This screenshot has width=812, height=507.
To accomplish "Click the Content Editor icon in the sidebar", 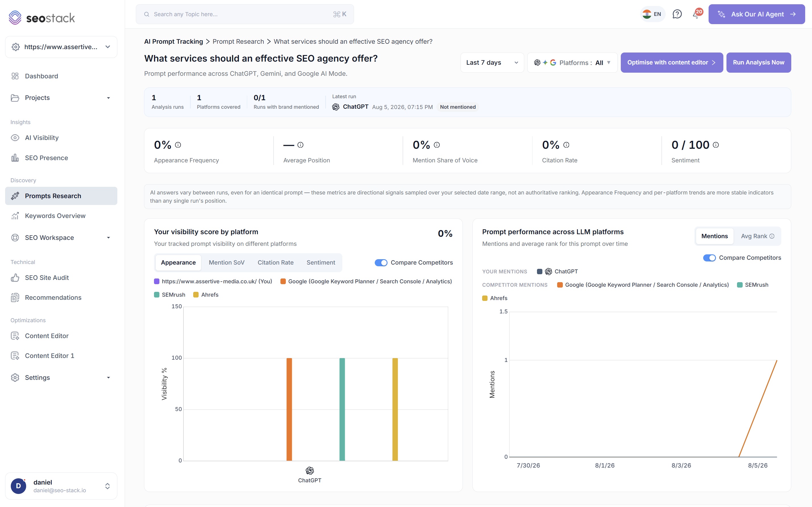I will (15, 336).
